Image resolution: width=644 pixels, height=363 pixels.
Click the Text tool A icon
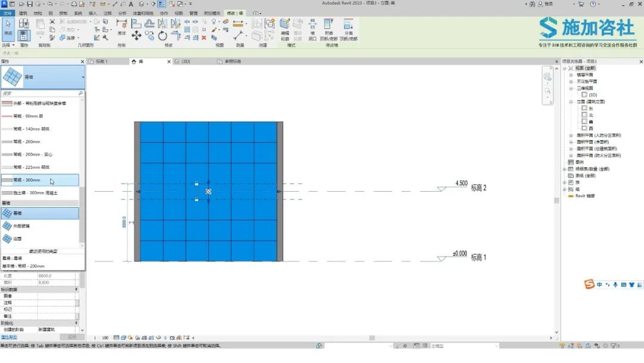click(131, 4)
